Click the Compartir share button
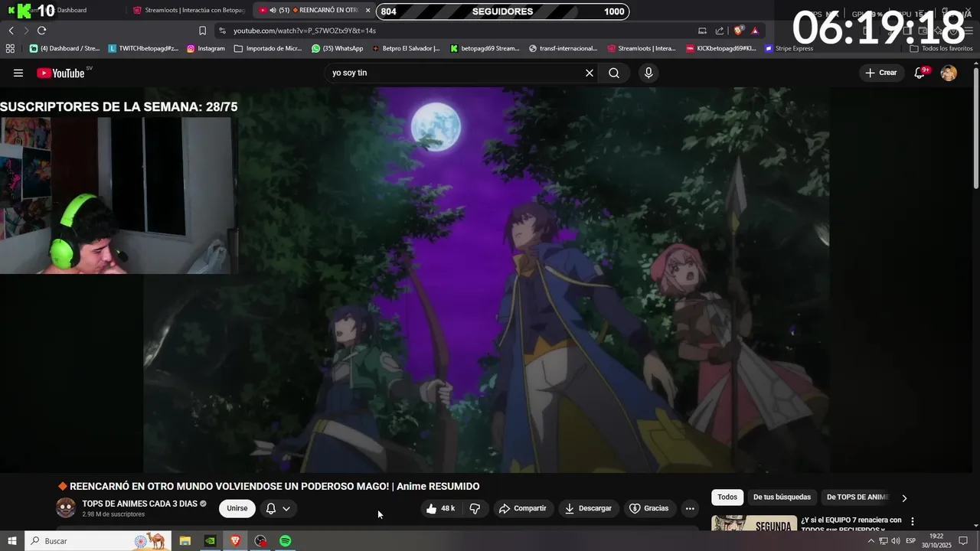Screen dimensions: 980x551 (522, 508)
